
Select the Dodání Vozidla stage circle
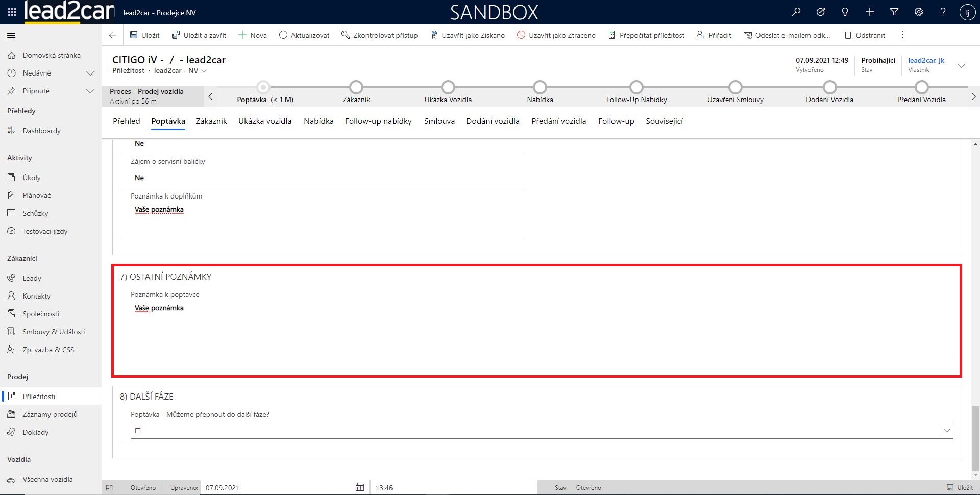pos(829,87)
